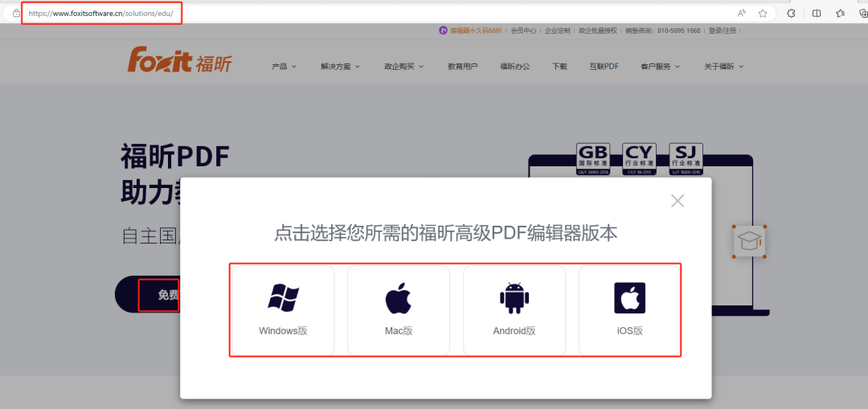The image size is (868, 409).
Task: Expand the 解决方案 dropdown menu
Action: pyautogui.click(x=341, y=67)
